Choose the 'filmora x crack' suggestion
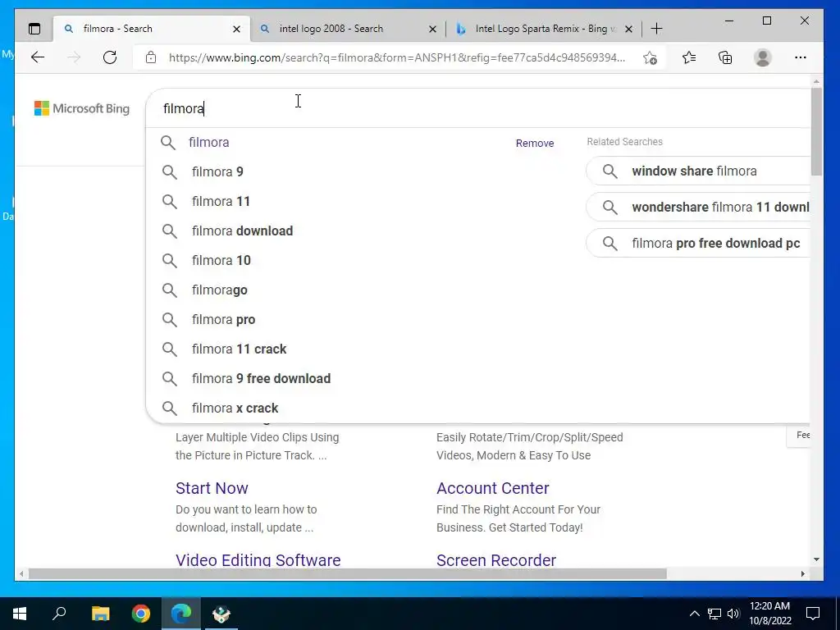 pyautogui.click(x=235, y=408)
